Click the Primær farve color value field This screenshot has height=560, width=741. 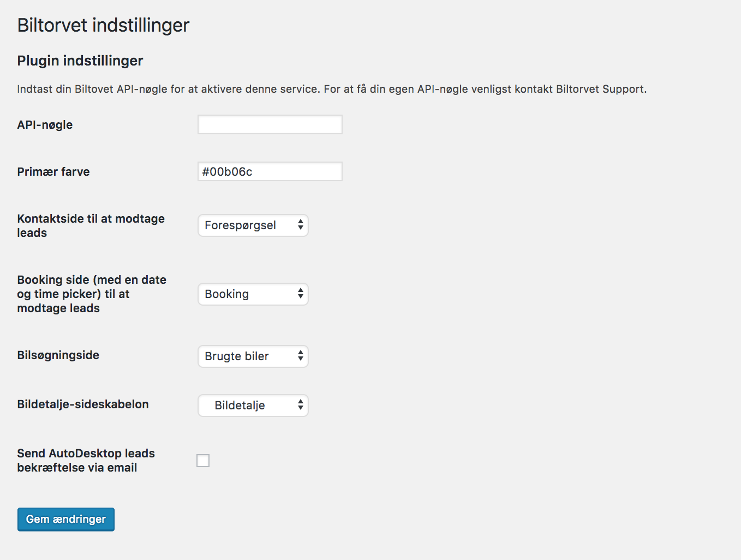(270, 171)
